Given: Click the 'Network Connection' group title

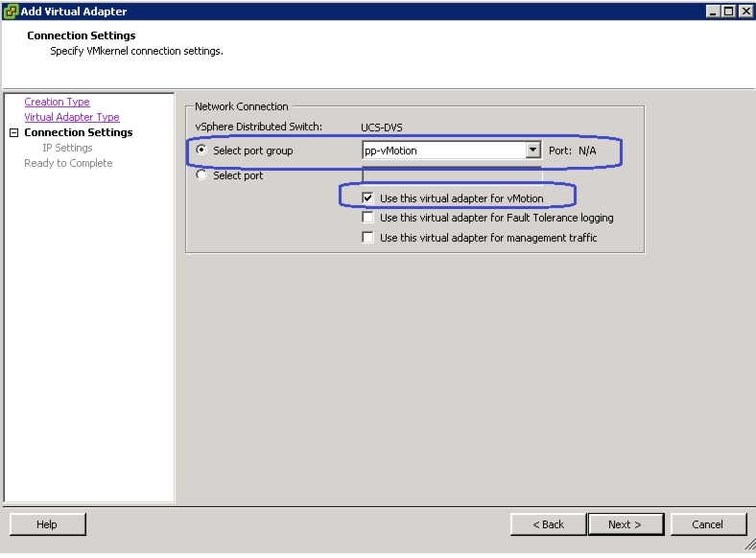Looking at the screenshot, I should click(x=242, y=106).
